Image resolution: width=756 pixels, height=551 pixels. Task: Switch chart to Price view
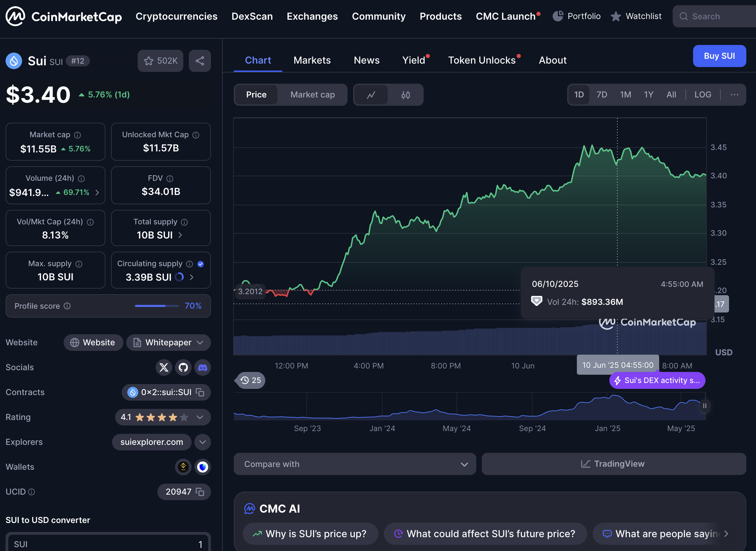(256, 95)
